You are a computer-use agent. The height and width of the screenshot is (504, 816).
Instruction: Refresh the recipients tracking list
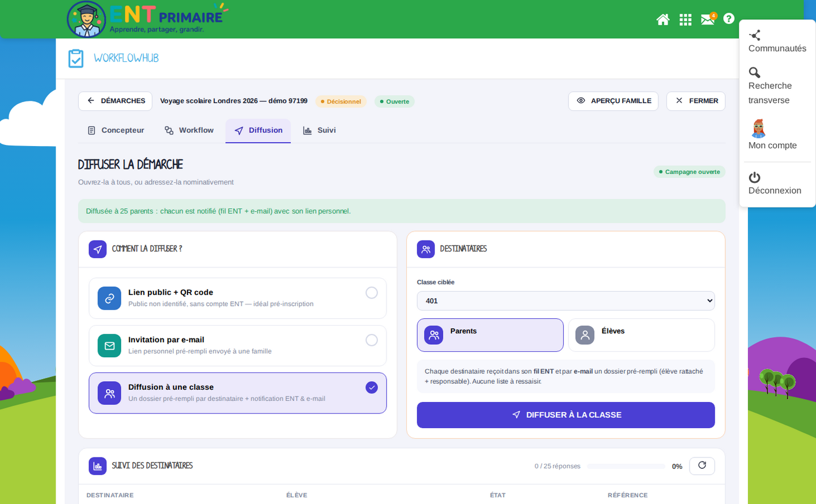[x=702, y=465]
